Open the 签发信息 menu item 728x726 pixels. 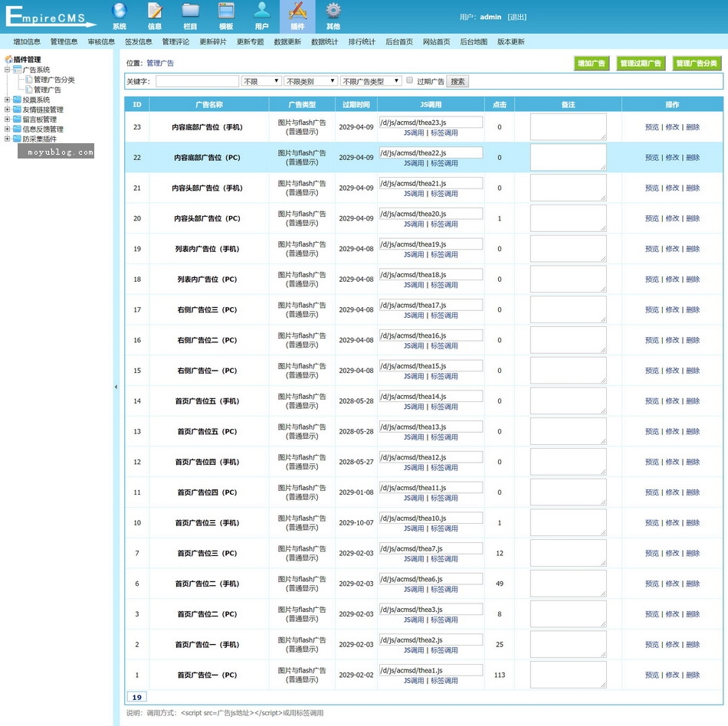tap(139, 42)
